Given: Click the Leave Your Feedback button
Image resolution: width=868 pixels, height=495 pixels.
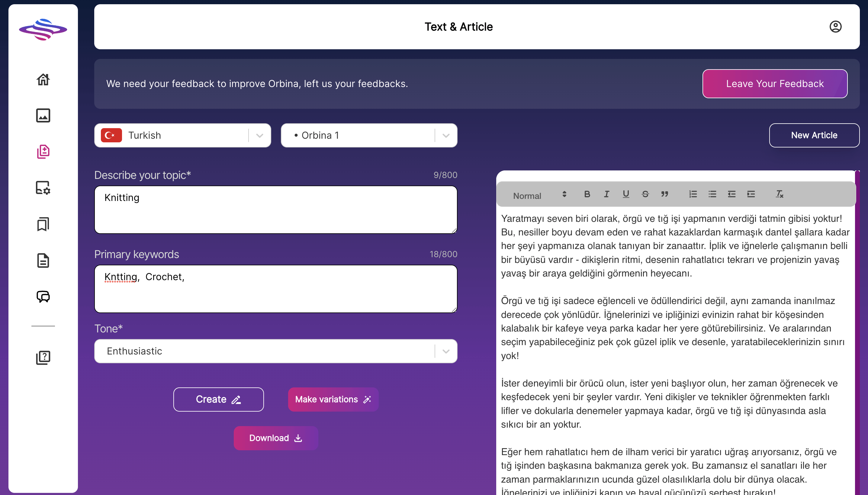Looking at the screenshot, I should (775, 84).
